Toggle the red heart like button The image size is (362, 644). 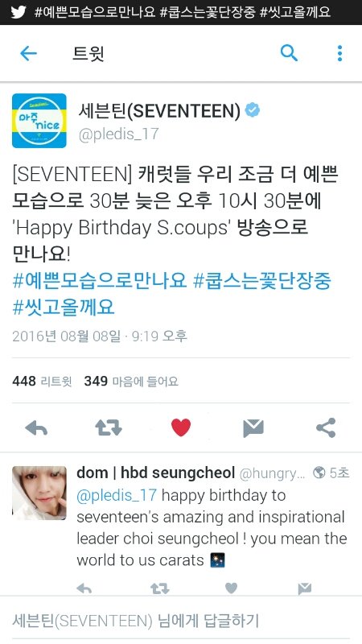click(180, 427)
